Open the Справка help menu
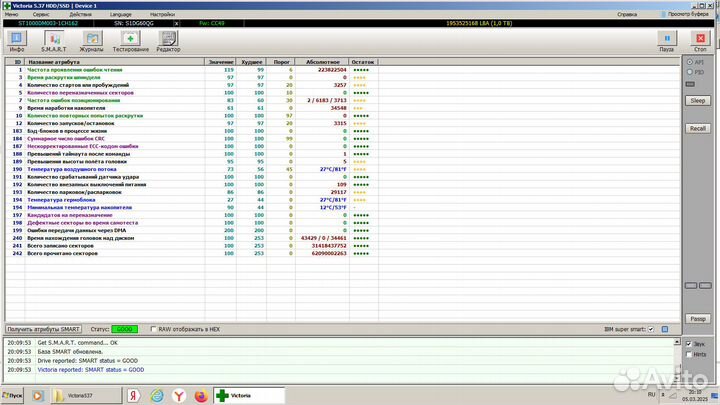Screen dimensions: 720x405 click(627, 14)
